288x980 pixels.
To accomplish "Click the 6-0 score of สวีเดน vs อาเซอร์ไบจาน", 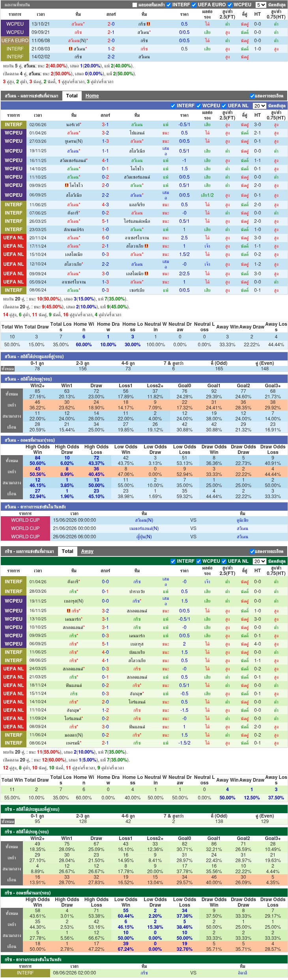I will point(105,238).
